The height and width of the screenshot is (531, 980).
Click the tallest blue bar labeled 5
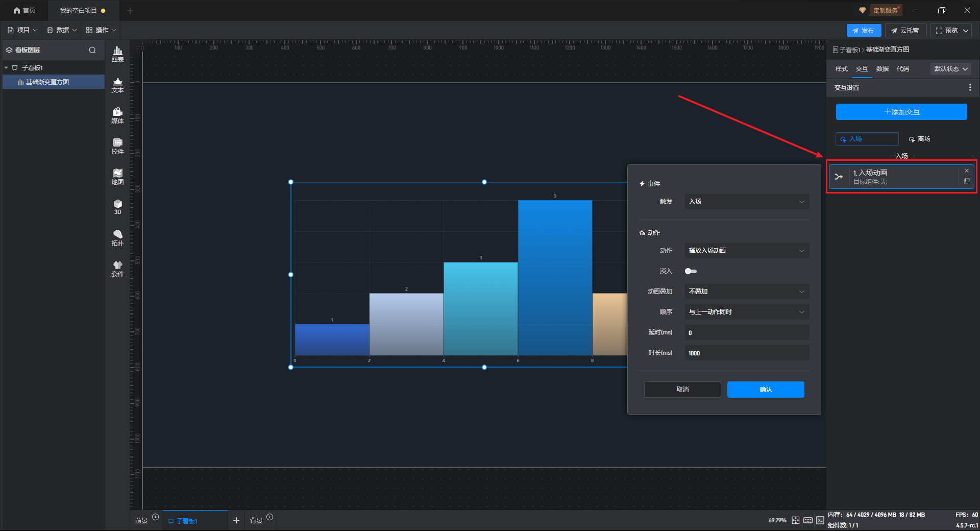[555, 278]
